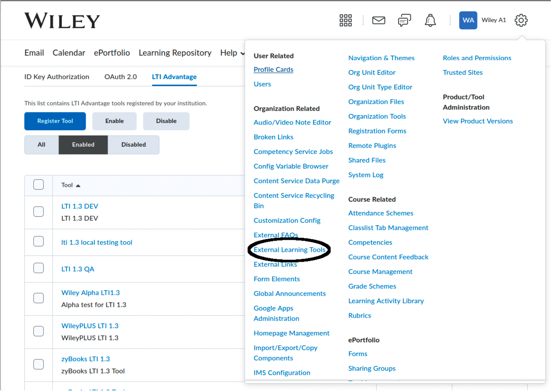552x392 pixels.
Task: Click the Enable button
Action: (x=114, y=121)
